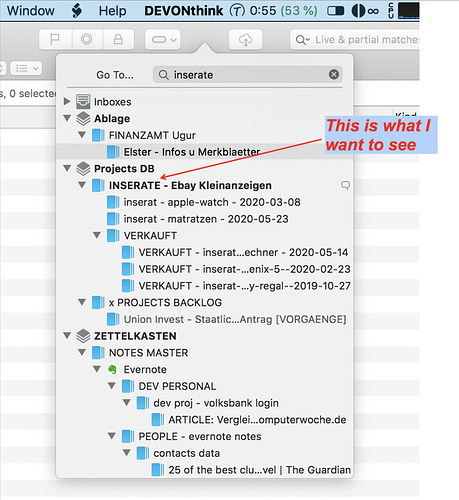This screenshot has height=500, width=459.
Task: Click the unread circle toolbar button
Action: (87, 40)
